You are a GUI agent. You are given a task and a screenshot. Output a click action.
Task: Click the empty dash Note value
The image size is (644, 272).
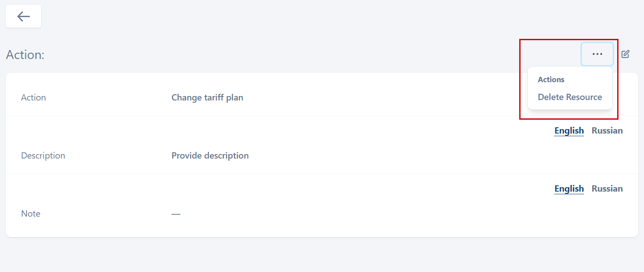[176, 214]
